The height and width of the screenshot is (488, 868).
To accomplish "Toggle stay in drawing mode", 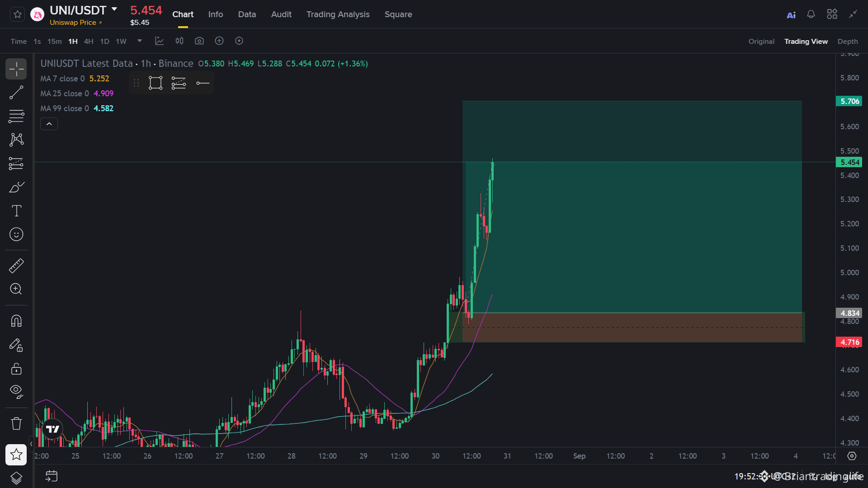I will click(x=16, y=345).
